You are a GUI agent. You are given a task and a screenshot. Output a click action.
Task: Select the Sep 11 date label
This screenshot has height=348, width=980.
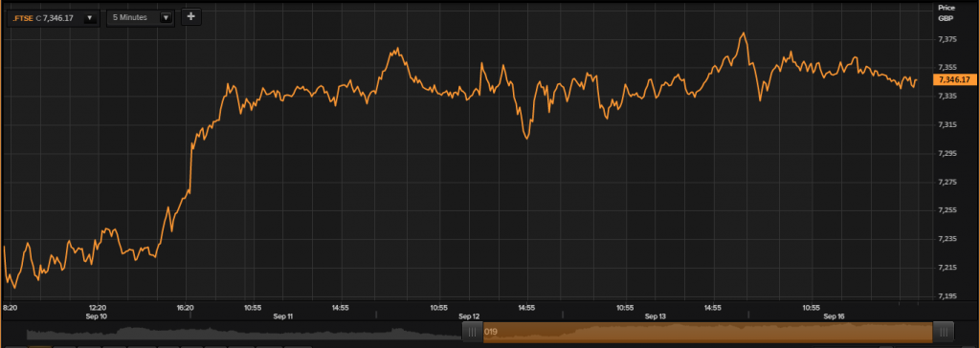click(283, 316)
